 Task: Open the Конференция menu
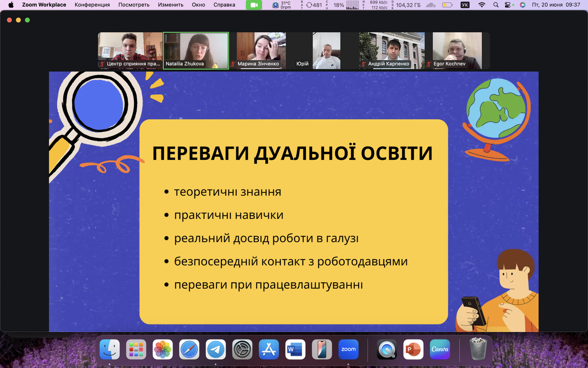[x=92, y=5]
